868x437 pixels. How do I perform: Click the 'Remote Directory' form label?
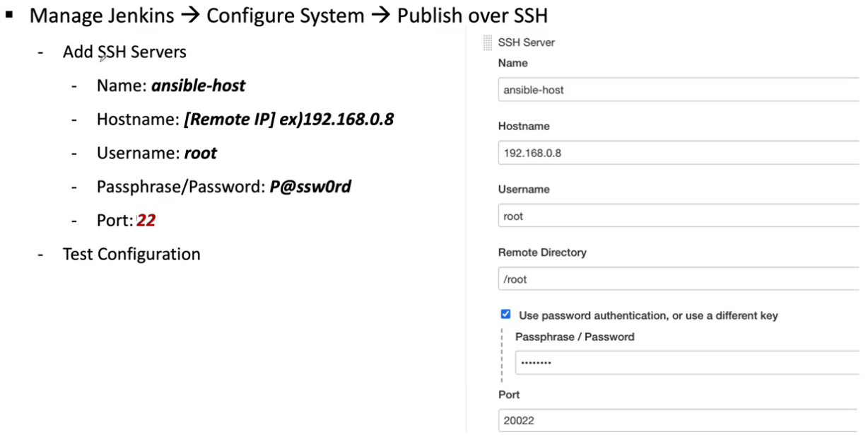pos(542,252)
